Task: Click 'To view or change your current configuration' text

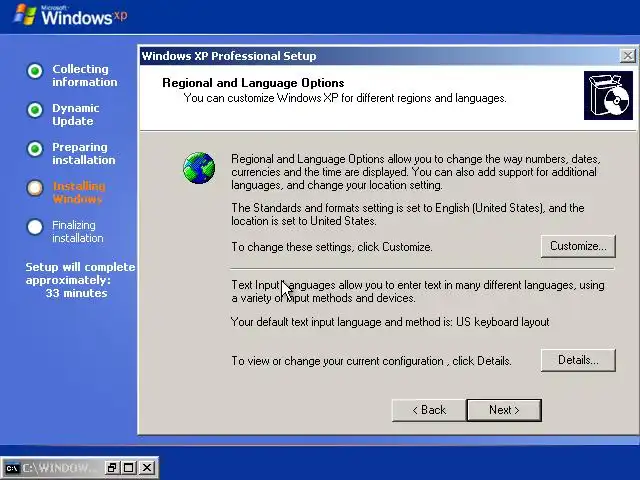Action: tap(371, 361)
